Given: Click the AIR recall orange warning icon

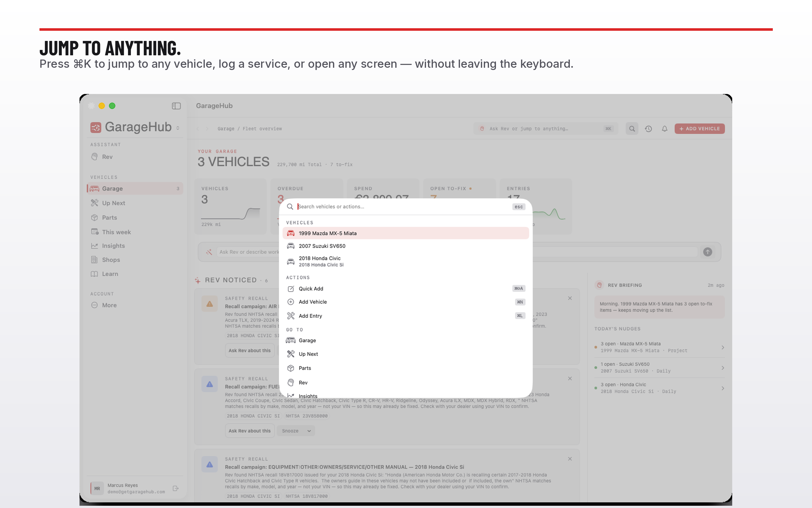Looking at the screenshot, I should click(210, 304).
